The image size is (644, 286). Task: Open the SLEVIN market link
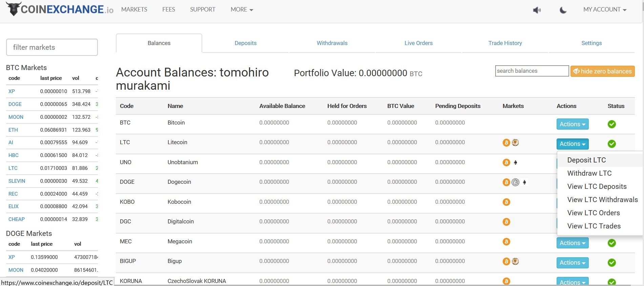pyautogui.click(x=17, y=181)
